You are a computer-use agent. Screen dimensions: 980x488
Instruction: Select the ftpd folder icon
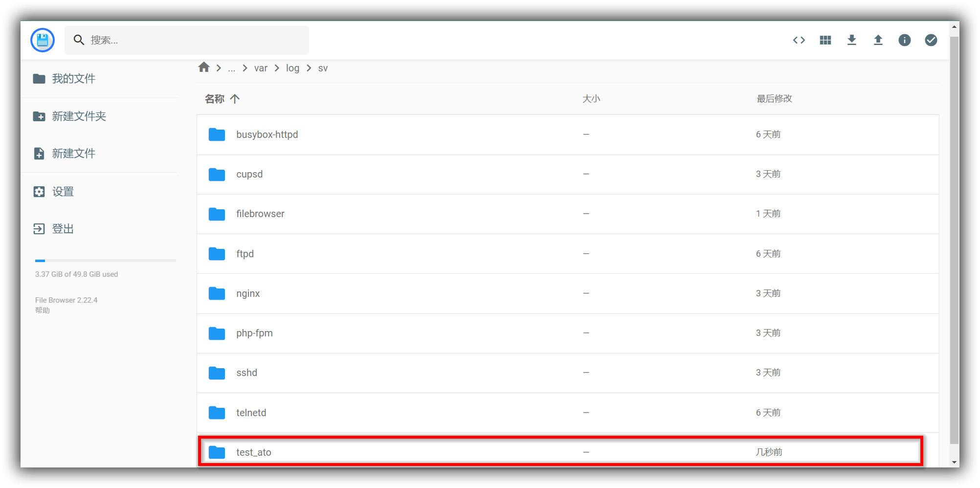217,254
